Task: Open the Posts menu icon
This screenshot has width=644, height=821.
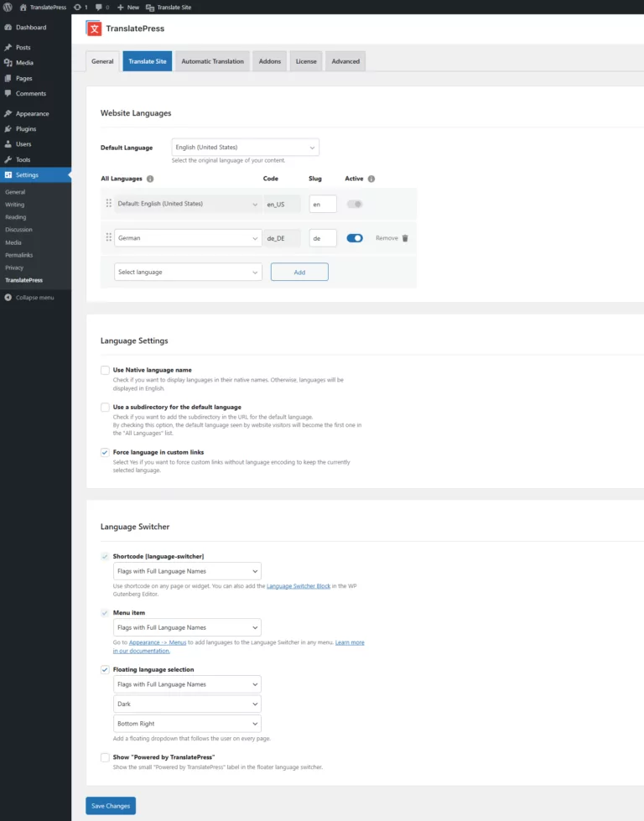Action: pos(8,47)
